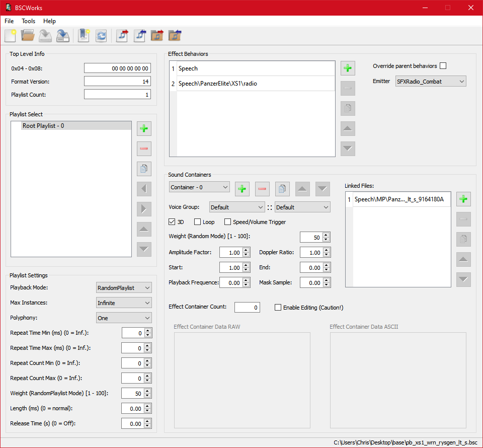
Task: Decrease the Doppler Ratio value
Action: [x=326, y=255]
